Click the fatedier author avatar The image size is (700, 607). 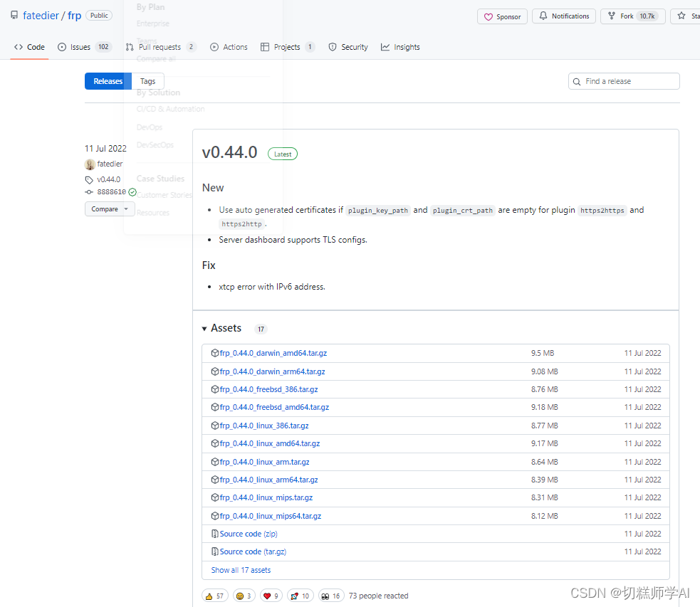point(90,164)
